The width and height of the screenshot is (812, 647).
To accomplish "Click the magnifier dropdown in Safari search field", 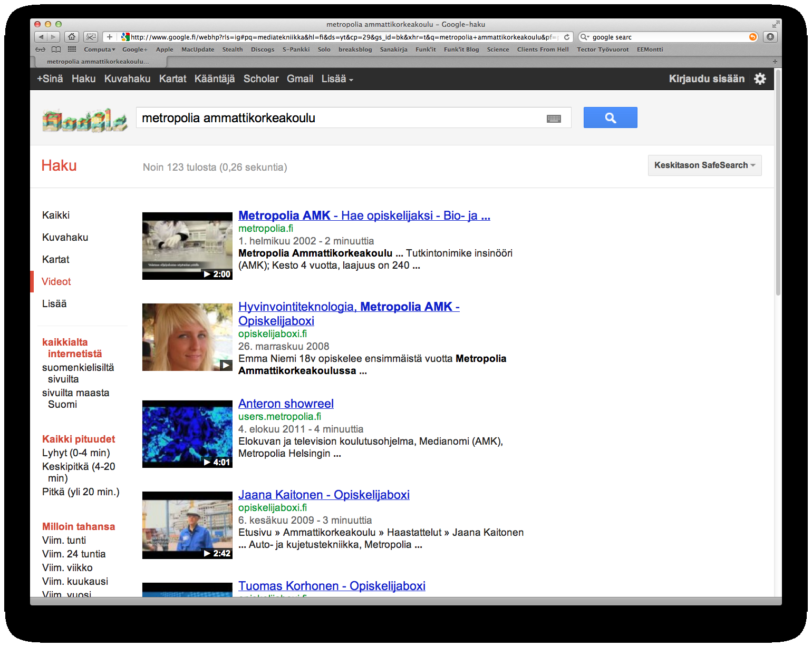I will pyautogui.click(x=585, y=37).
